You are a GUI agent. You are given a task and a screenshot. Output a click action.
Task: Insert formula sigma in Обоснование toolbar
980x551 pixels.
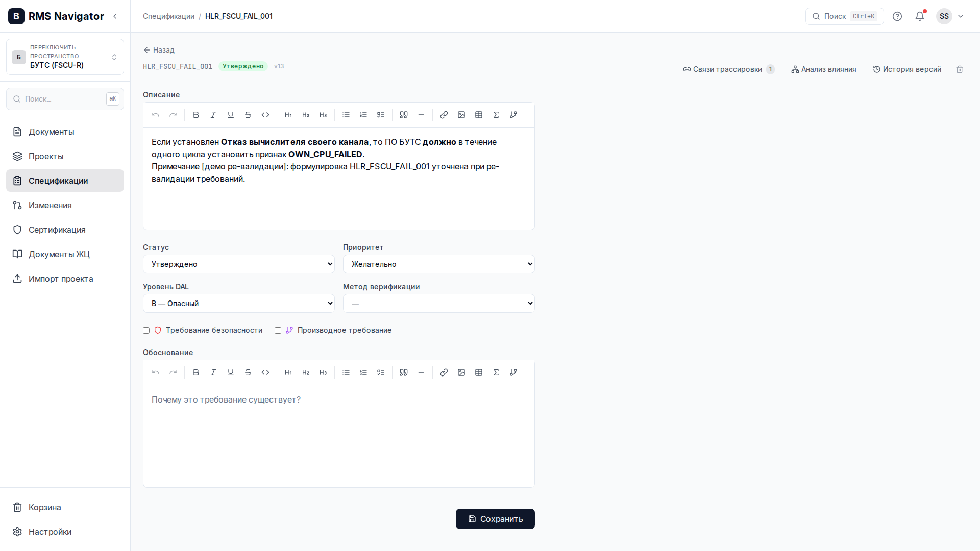[x=496, y=372]
